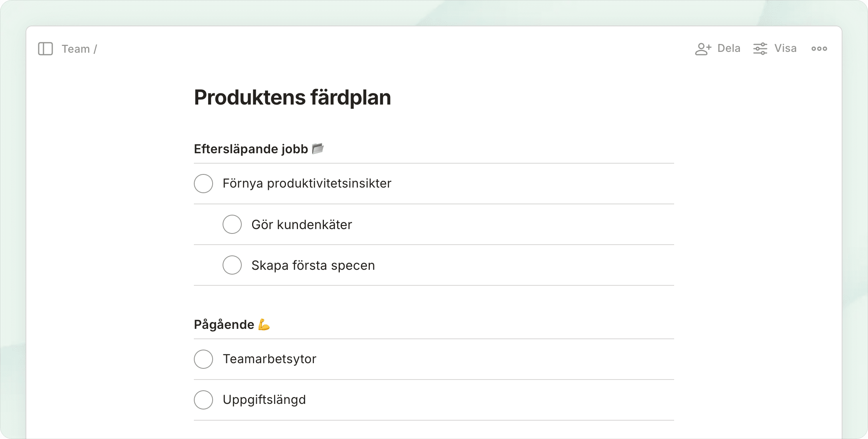Open the Förnya produktivitetsinsikter task text
The image size is (868, 439).
[x=307, y=184]
